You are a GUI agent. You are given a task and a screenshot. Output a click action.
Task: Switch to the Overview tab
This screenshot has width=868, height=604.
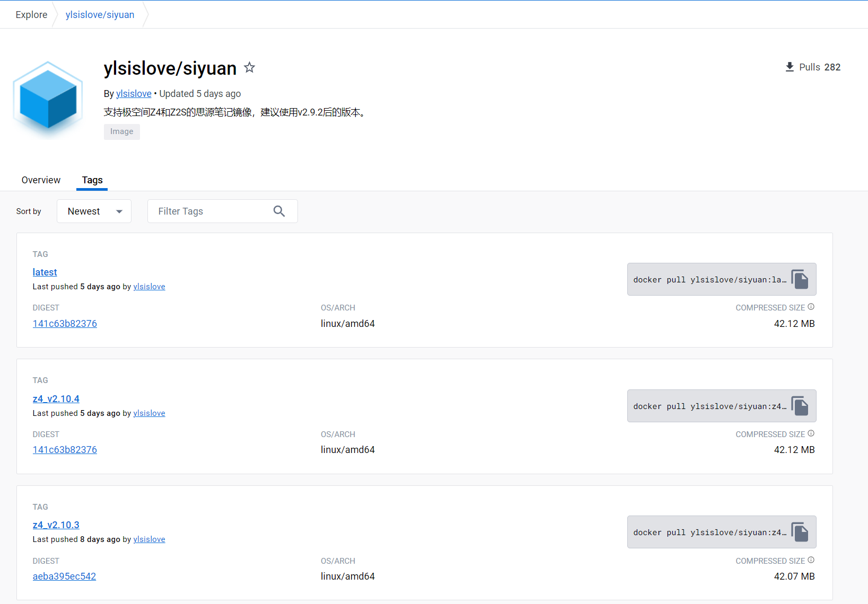pos(41,180)
